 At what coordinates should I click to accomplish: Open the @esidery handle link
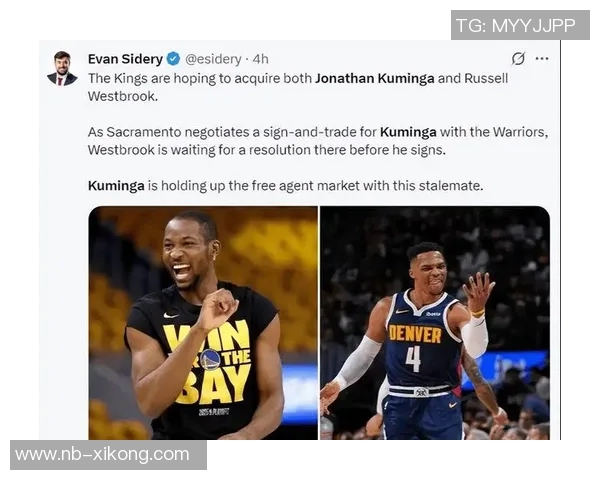click(x=213, y=59)
